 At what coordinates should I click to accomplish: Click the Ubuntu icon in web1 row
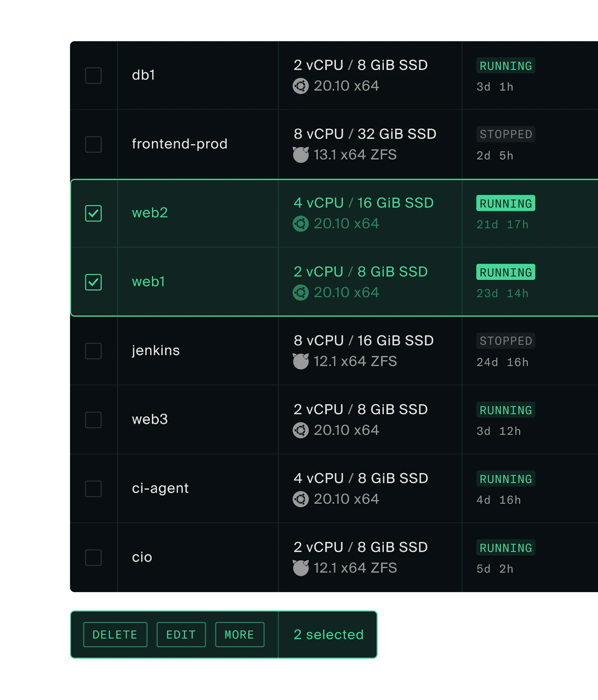[x=301, y=293]
